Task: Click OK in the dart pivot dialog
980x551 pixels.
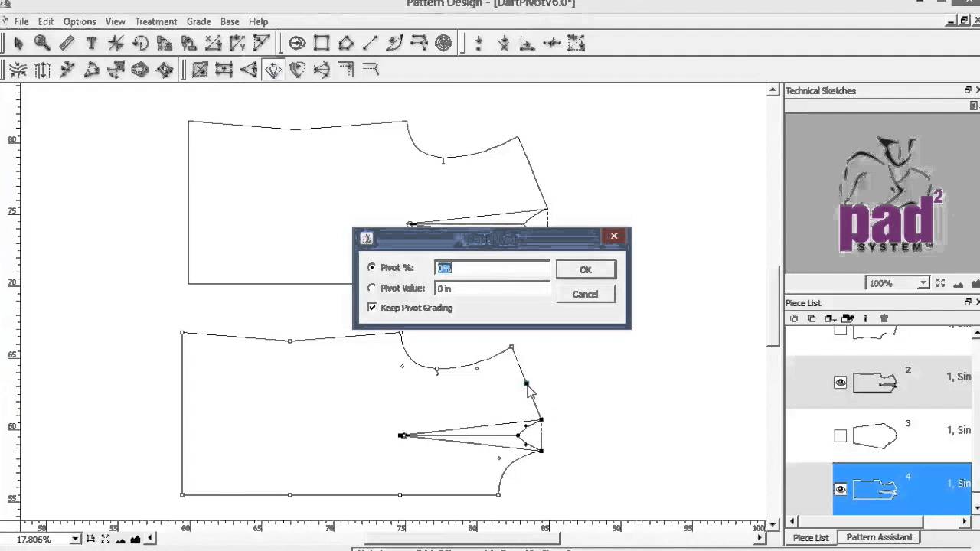Action: 586,269
